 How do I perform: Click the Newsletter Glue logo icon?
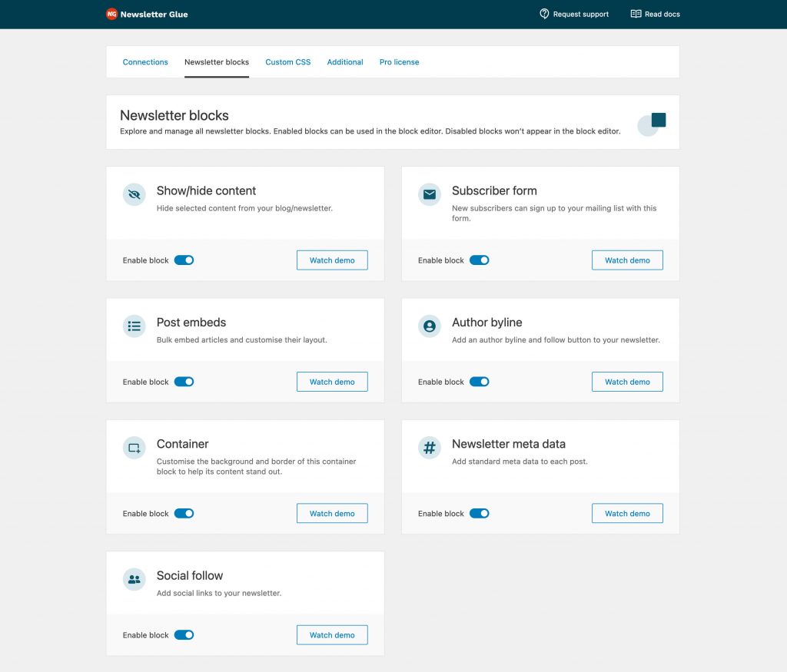click(111, 14)
